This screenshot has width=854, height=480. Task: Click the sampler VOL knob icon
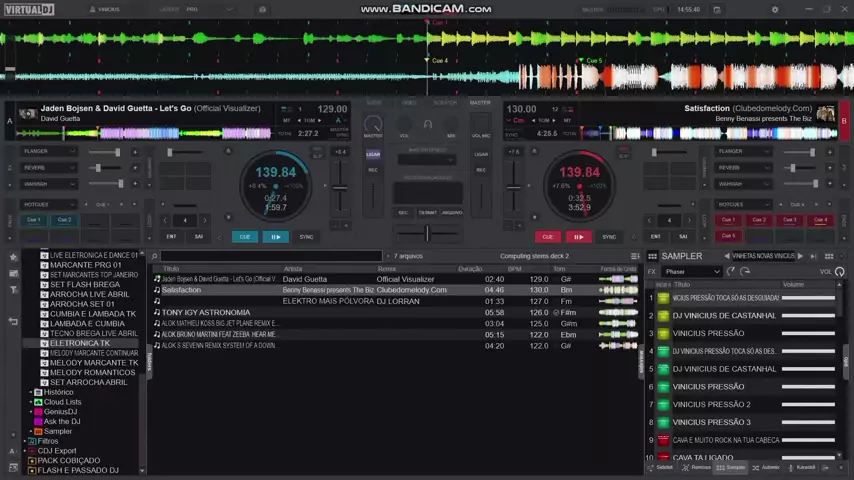pyautogui.click(x=839, y=271)
